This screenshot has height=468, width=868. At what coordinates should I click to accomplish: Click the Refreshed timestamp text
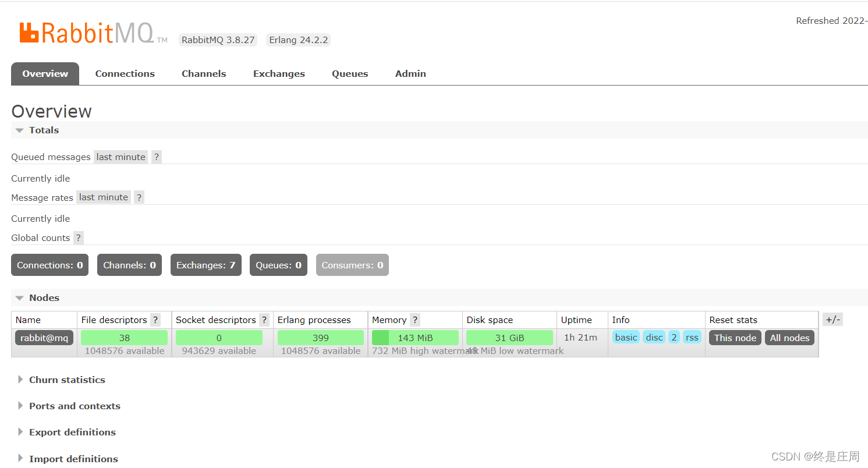point(832,20)
